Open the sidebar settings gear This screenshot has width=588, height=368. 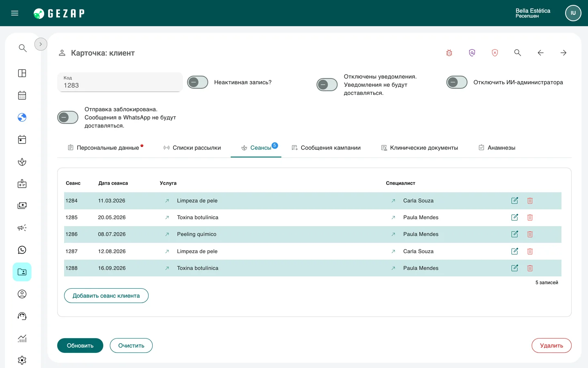[22, 360]
